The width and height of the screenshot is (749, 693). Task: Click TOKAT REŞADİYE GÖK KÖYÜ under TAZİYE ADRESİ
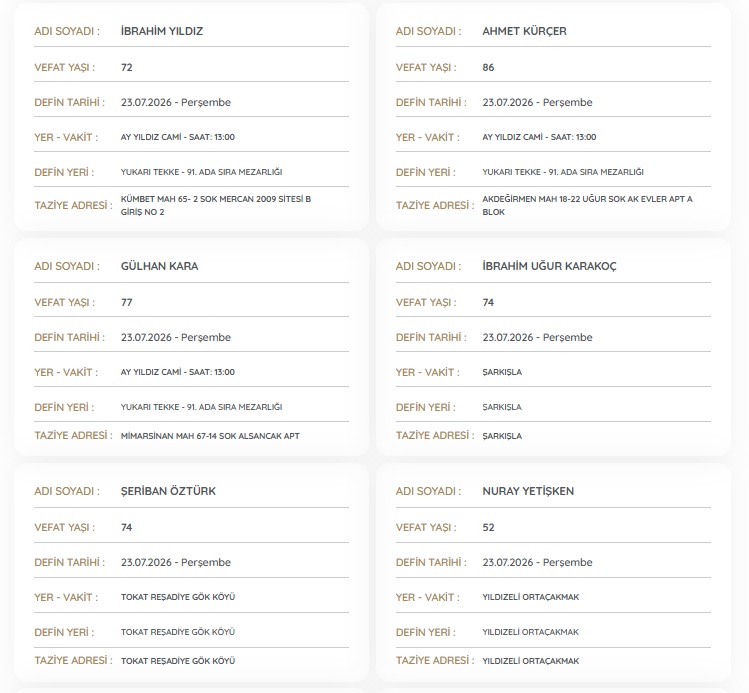point(178,661)
